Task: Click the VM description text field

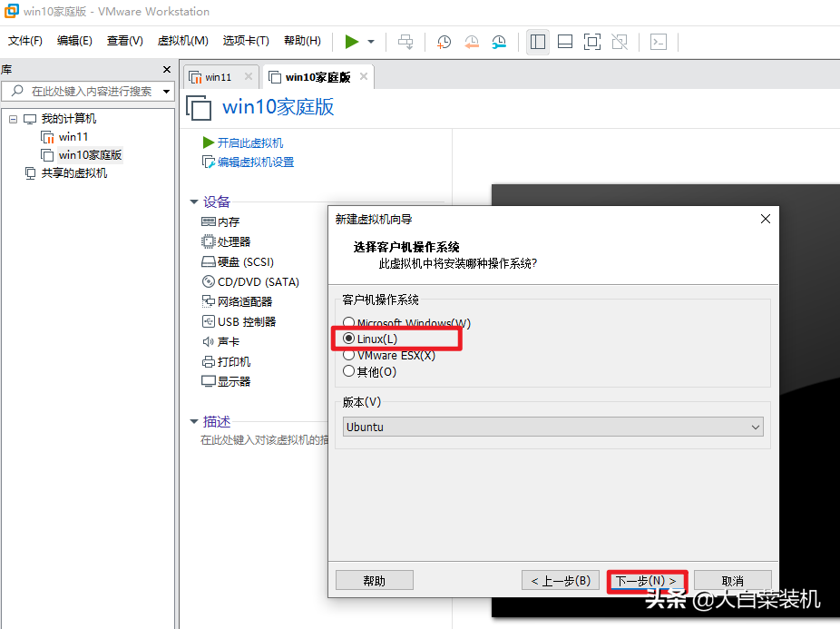Action: (264, 440)
